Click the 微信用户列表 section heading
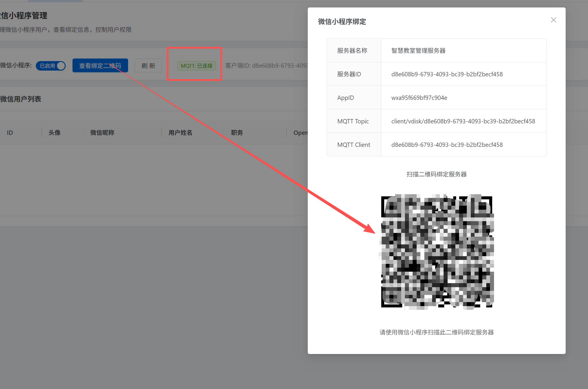 click(x=21, y=99)
